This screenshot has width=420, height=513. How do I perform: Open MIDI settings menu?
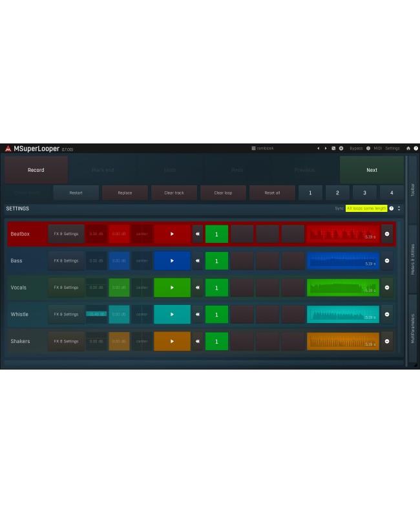[378, 148]
